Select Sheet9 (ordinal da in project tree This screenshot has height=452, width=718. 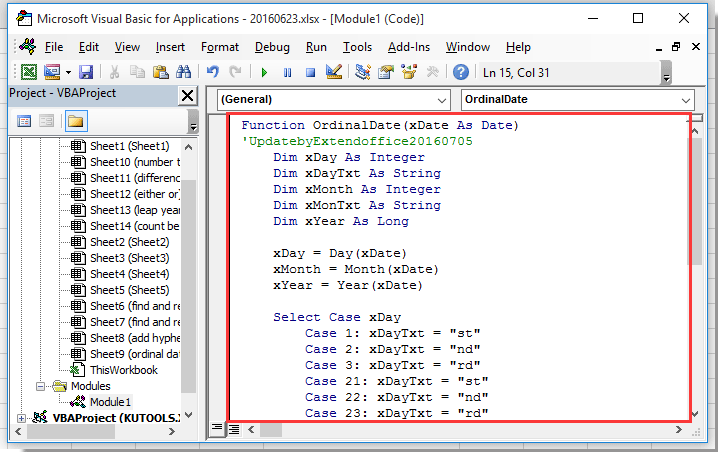[x=135, y=354]
